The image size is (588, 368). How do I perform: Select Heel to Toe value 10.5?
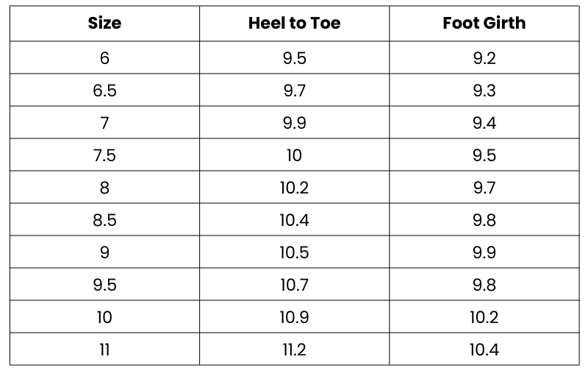[294, 252]
